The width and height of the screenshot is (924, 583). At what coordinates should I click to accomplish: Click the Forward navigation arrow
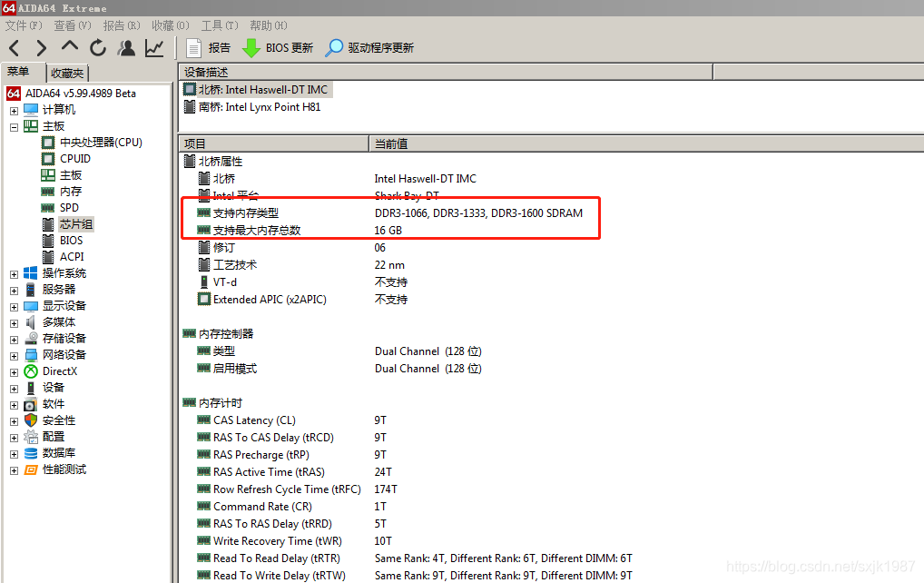coord(41,48)
